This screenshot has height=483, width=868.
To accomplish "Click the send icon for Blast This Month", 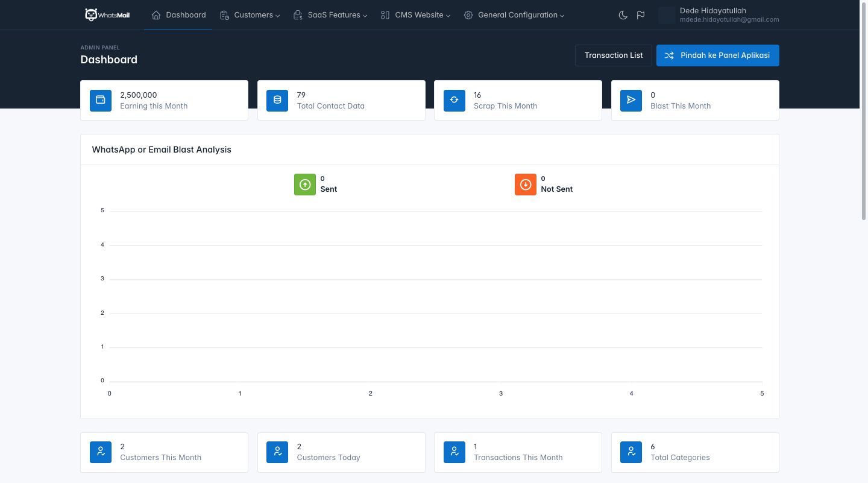I will click(631, 100).
